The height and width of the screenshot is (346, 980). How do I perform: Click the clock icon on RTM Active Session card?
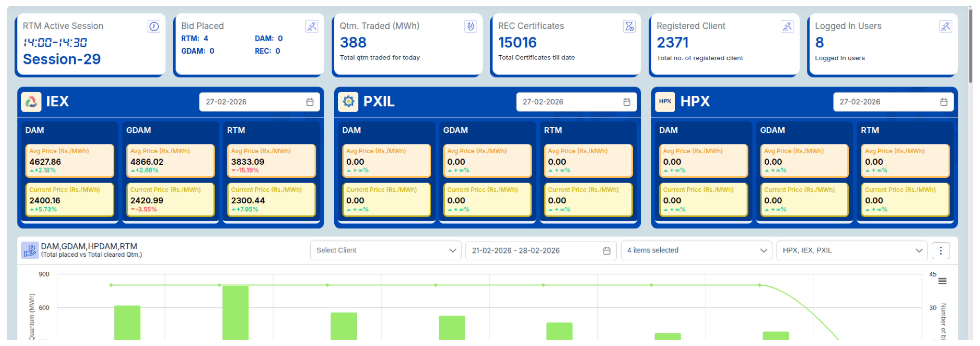[154, 27]
